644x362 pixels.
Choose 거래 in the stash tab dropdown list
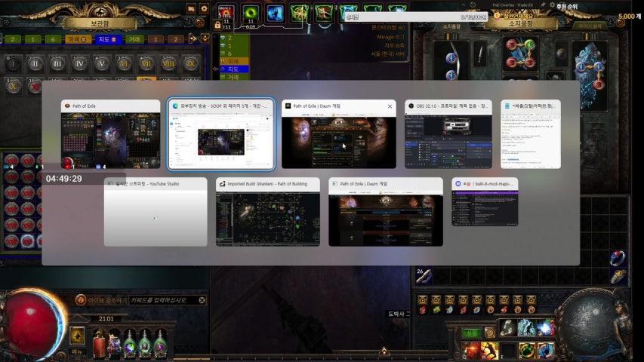pos(234,77)
